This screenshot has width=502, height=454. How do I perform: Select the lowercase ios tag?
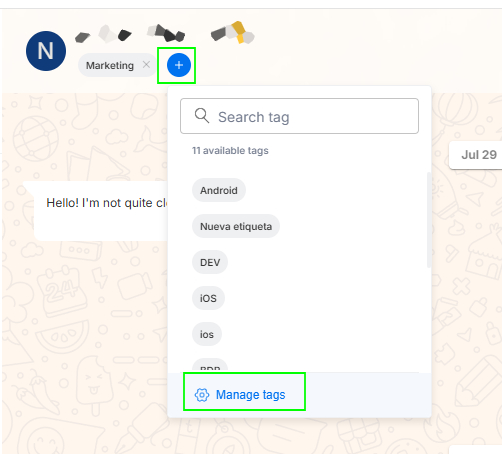pyautogui.click(x=207, y=334)
